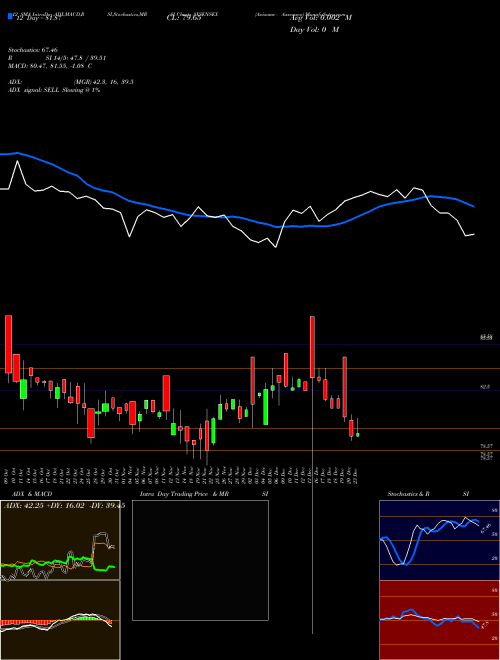Open the empty intraday trading price panel
Screen dimensions: 500x660
200,560
